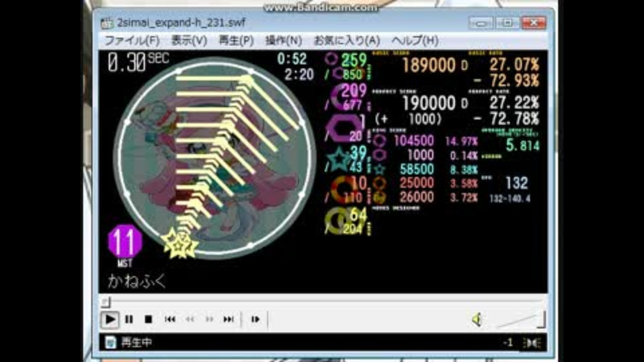644x362 pixels.
Task: Maximize the player window
Action: tap(507, 23)
